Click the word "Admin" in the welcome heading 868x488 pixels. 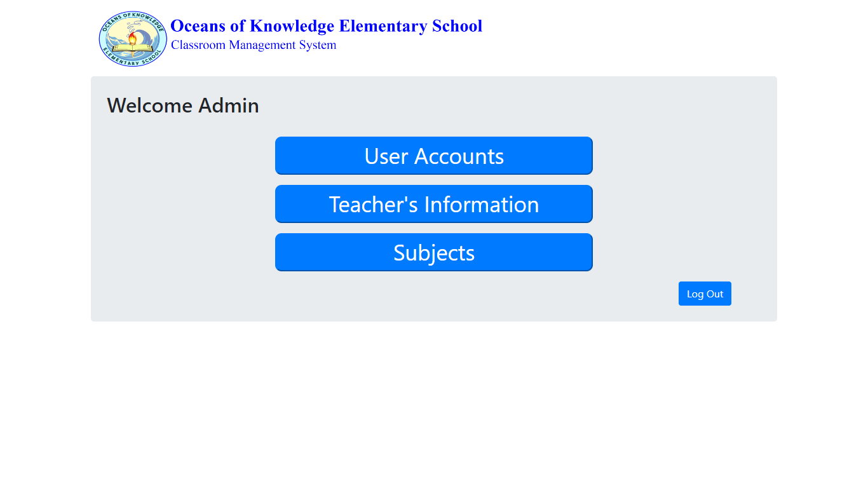229,105
